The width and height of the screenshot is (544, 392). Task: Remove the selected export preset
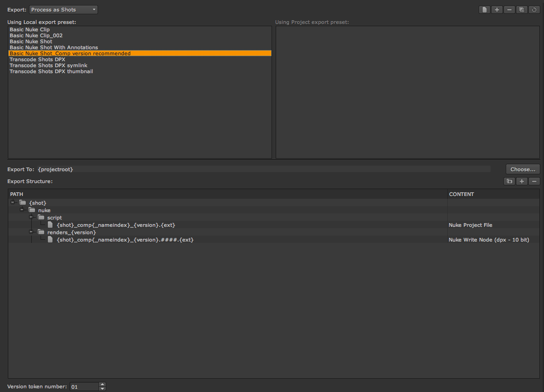(509, 10)
